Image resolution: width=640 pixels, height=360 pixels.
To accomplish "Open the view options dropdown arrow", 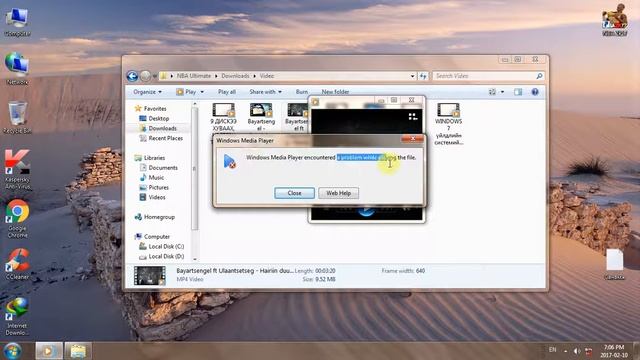I will [x=502, y=92].
